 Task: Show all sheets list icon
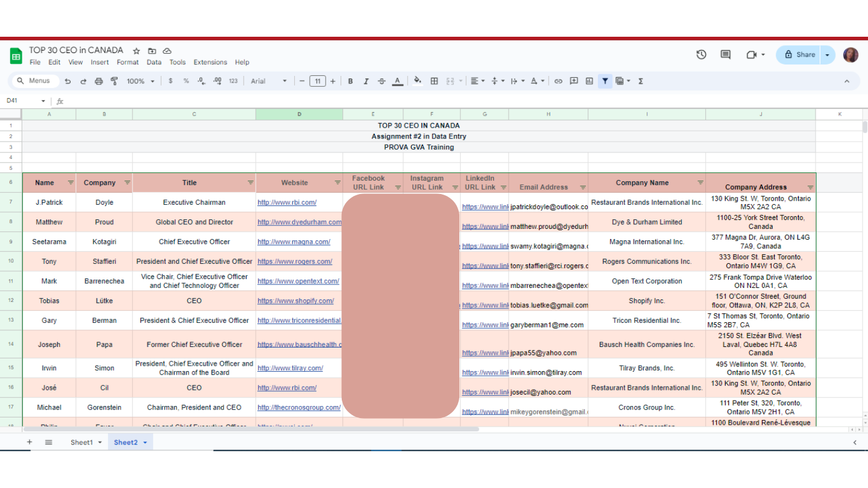click(49, 442)
